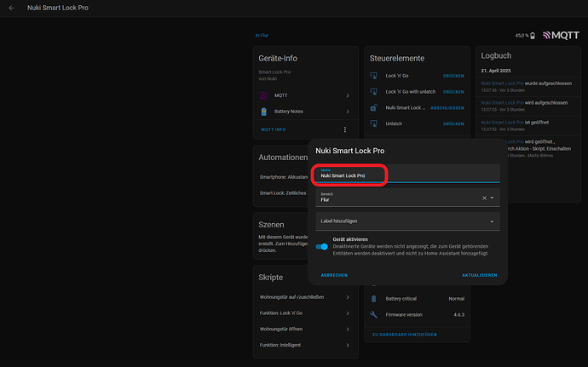Screen dimensions: 588x367
Task: Click the Firmware version wrench icon
Action: point(373,314)
